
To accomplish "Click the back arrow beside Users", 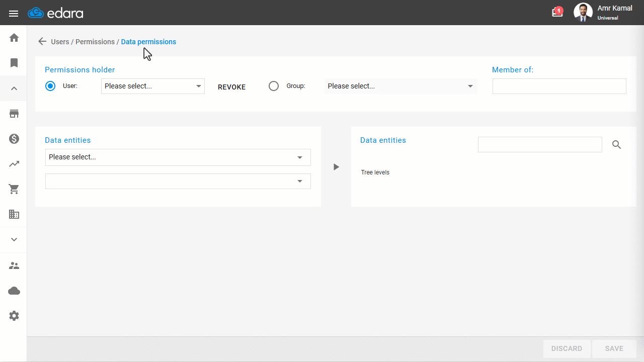I will 42,42.
